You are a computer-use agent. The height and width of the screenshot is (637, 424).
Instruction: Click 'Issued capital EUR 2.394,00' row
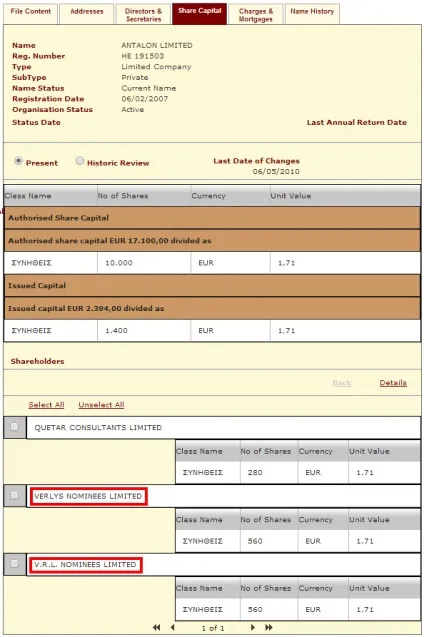[212, 308]
